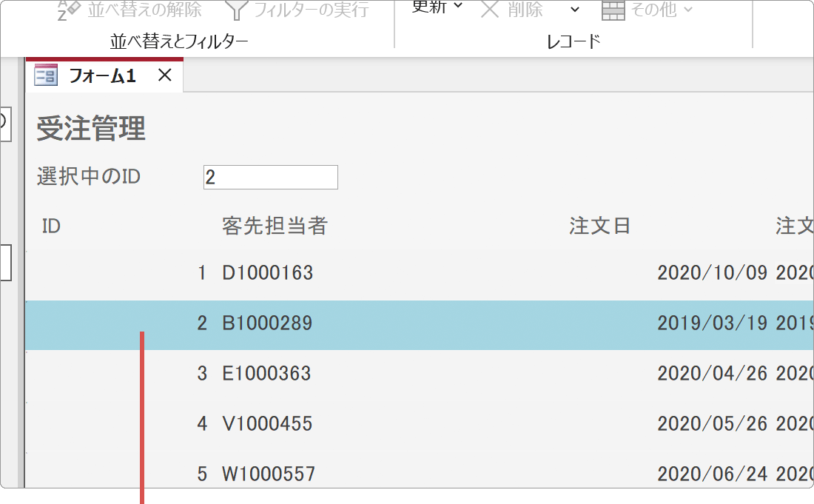The image size is (814, 504).
Task: Click the ID column header
Action: [50, 226]
